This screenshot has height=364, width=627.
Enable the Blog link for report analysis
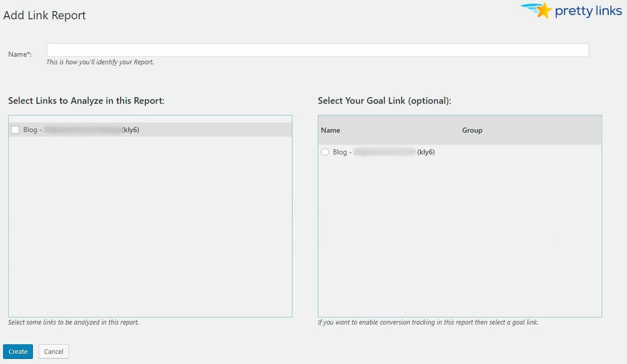pyautogui.click(x=15, y=130)
